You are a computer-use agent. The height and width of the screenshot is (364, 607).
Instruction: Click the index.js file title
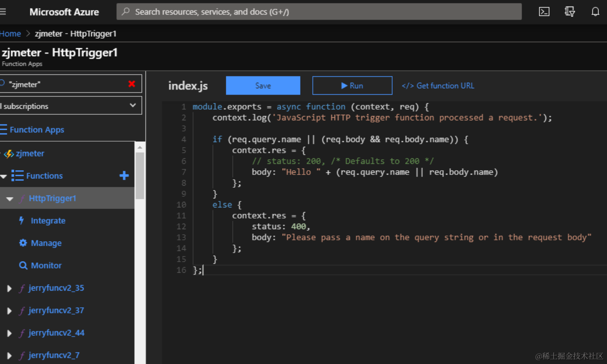(188, 86)
